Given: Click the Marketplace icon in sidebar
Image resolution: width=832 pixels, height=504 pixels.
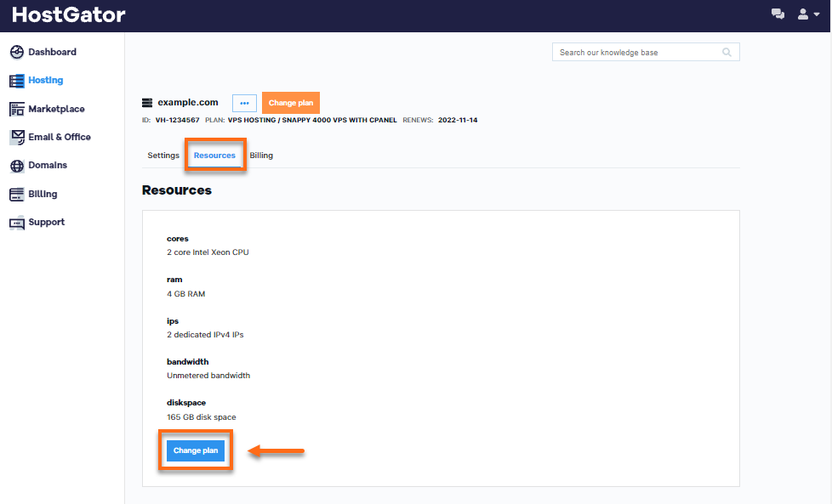Looking at the screenshot, I should click(x=17, y=109).
